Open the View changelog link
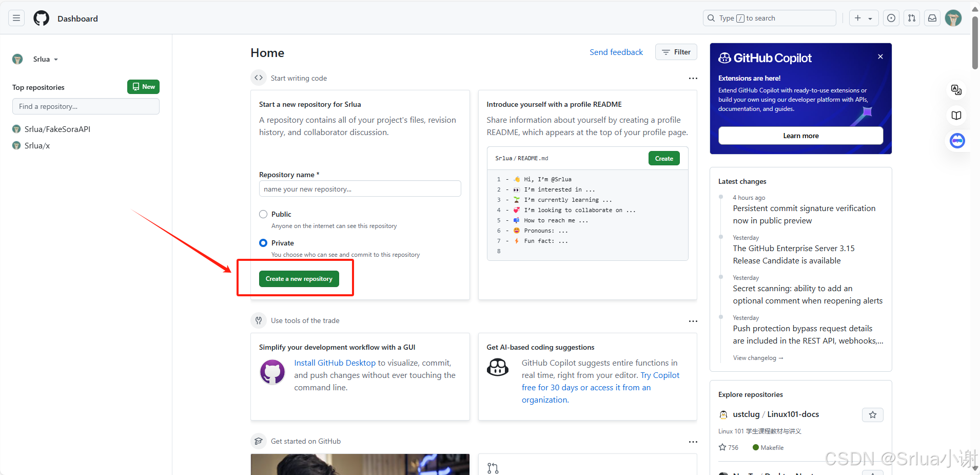Screen dimensions: 980x475 click(758, 358)
